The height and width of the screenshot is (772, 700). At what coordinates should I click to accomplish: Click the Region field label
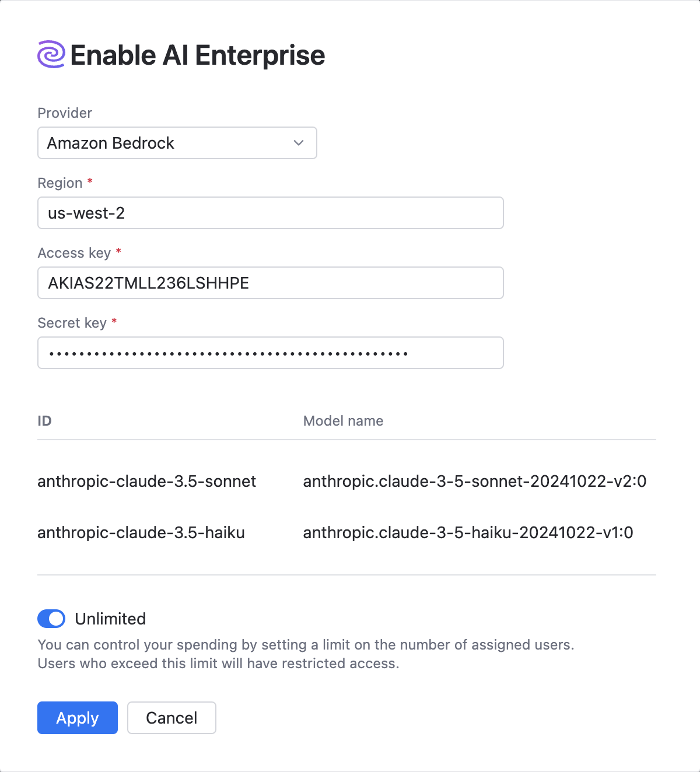60,183
